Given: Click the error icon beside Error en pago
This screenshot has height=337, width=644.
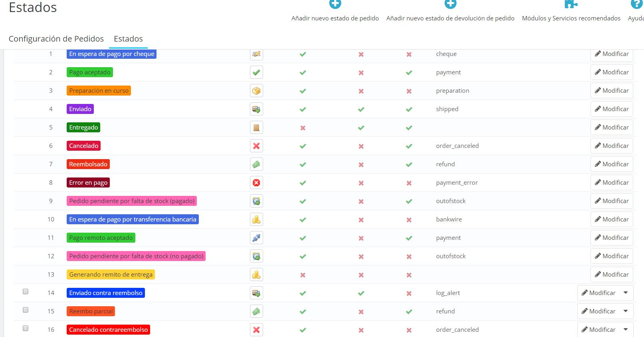Looking at the screenshot, I should [x=256, y=183].
